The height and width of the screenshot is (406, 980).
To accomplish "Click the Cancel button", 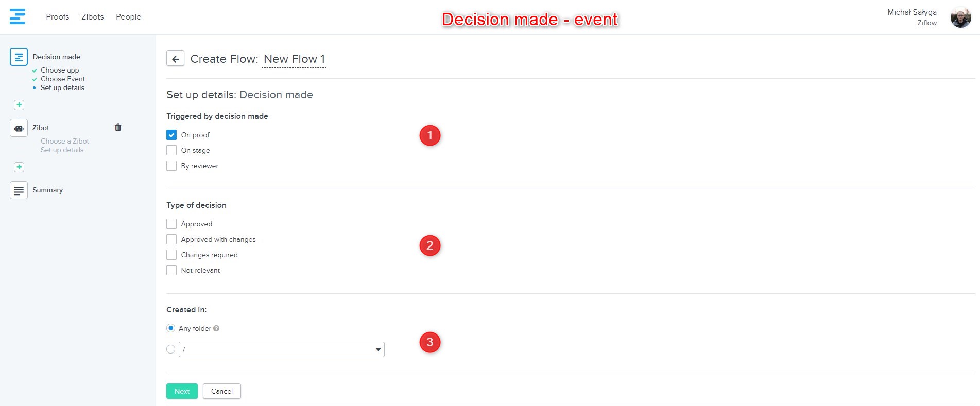I will (x=222, y=391).
